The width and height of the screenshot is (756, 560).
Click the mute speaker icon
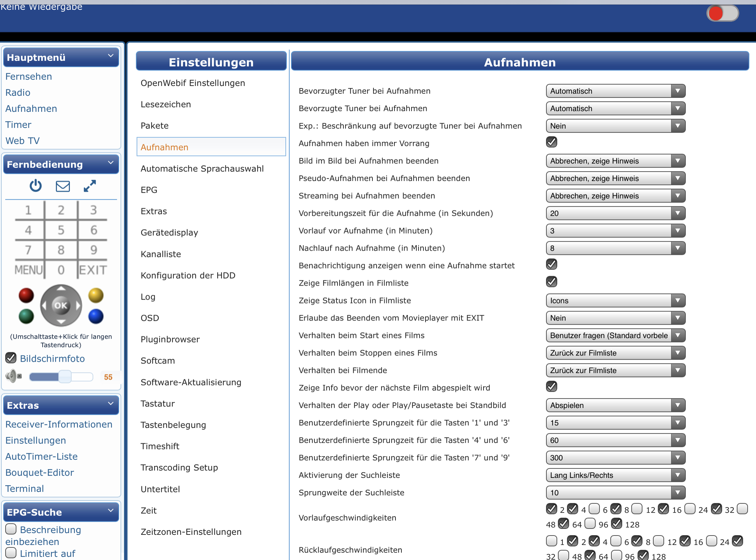click(14, 376)
